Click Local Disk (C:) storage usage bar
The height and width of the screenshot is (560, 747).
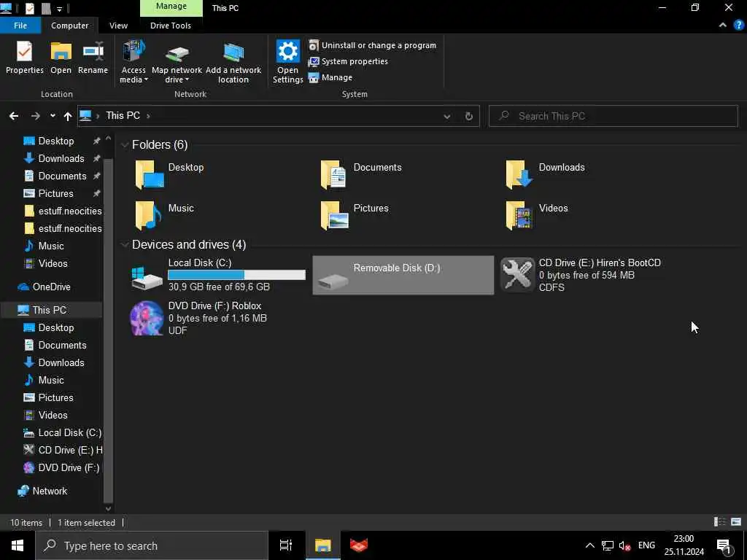237,275
